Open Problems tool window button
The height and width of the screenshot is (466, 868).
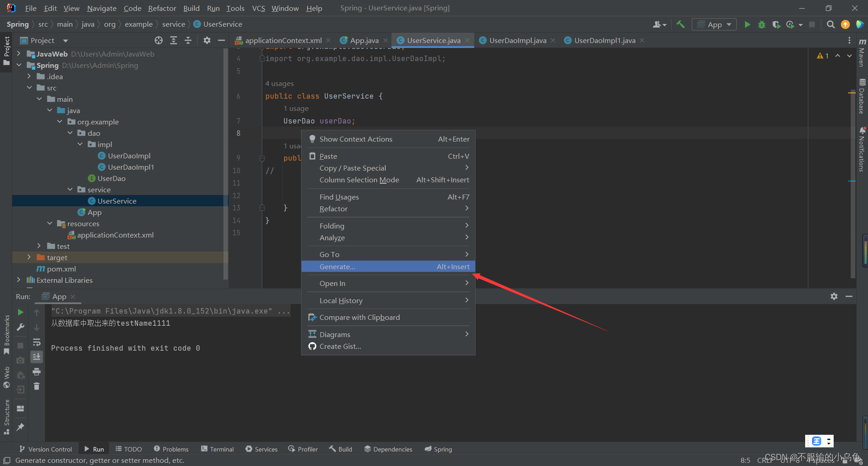tap(171, 449)
